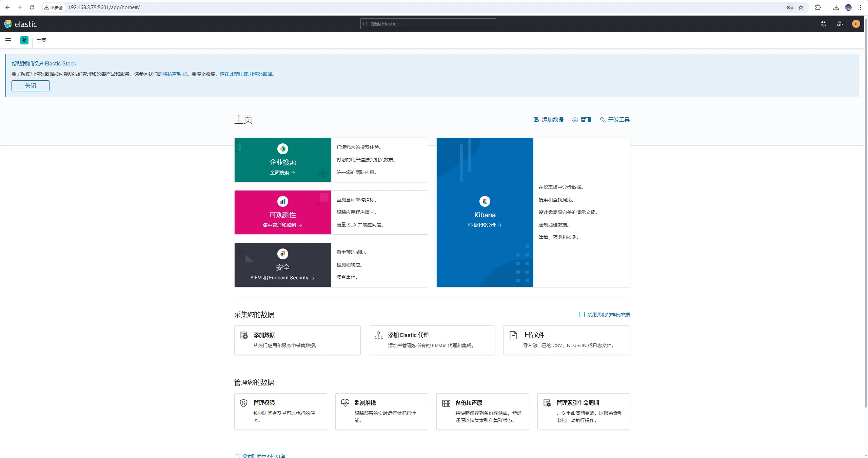Open the 管理权限 card
The width and height of the screenshot is (868, 458).
pyautogui.click(x=281, y=412)
